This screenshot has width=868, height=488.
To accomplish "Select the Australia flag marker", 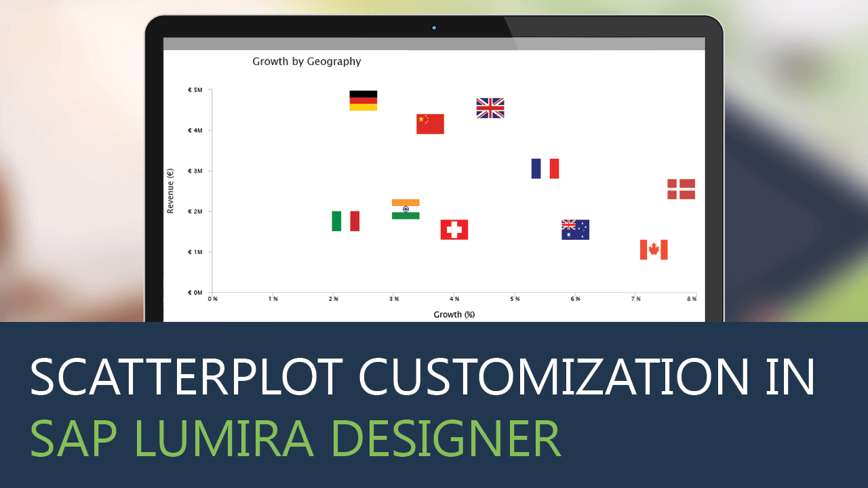I will tap(574, 229).
